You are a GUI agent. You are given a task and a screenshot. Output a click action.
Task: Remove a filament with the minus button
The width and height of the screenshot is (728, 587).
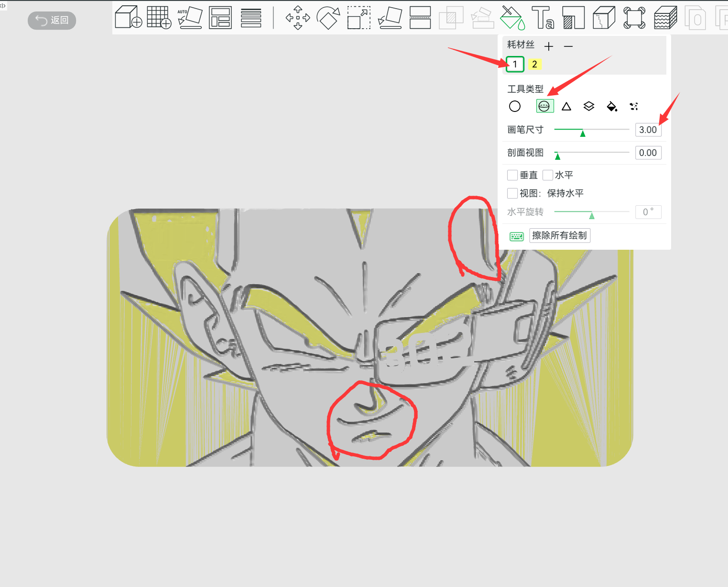[568, 46]
